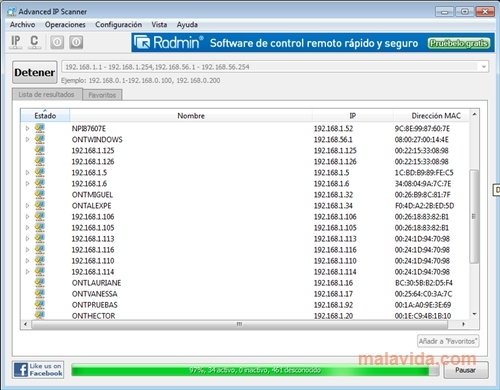Click MAC address 9C:8E:99:87:60:7E
The width and height of the screenshot is (500, 390).
422,129
